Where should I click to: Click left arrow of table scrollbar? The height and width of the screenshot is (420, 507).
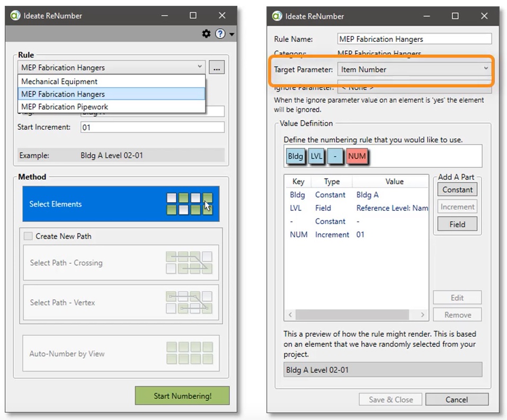coord(290,315)
